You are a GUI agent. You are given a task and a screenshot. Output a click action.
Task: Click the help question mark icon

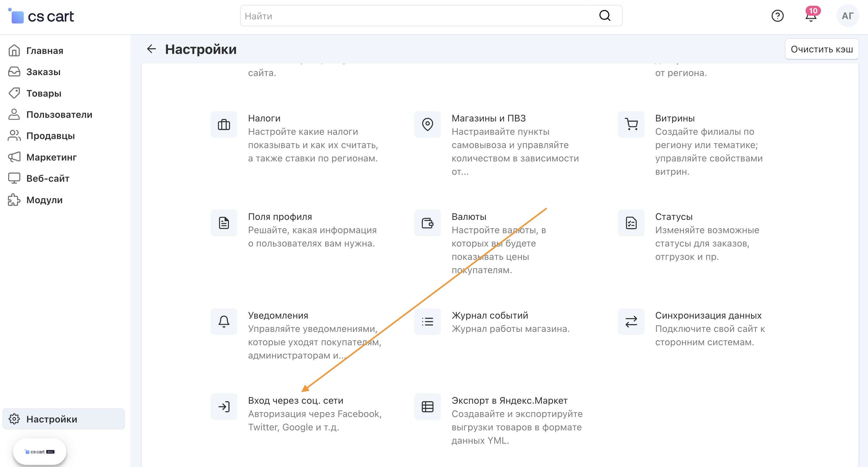[777, 16]
